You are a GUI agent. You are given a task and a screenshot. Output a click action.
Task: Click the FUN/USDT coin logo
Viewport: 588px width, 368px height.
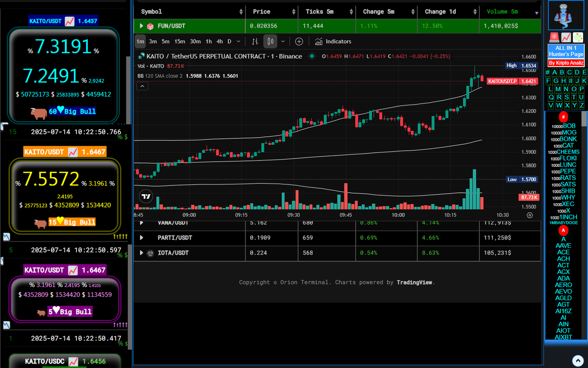point(151,26)
